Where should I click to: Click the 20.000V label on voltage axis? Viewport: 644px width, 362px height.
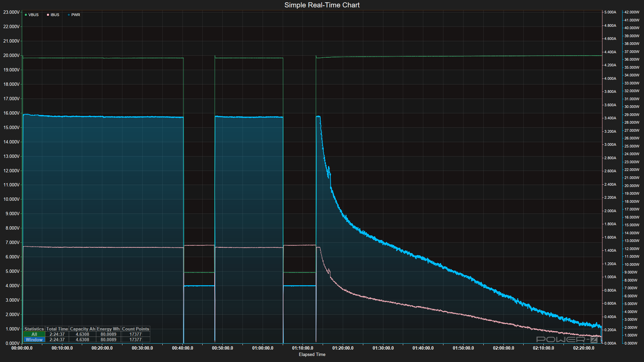(x=11, y=55)
